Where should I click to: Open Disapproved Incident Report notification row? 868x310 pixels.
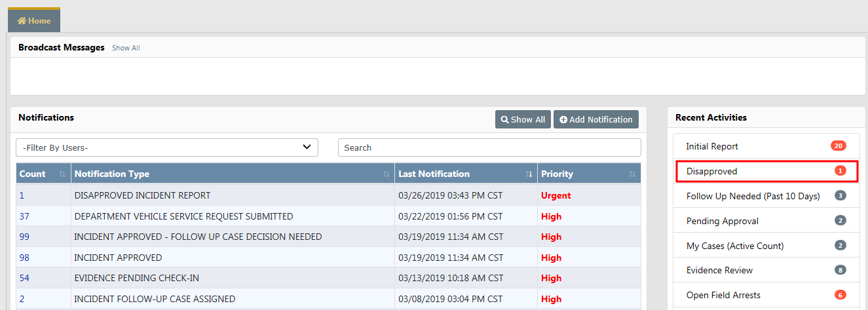[x=142, y=195]
